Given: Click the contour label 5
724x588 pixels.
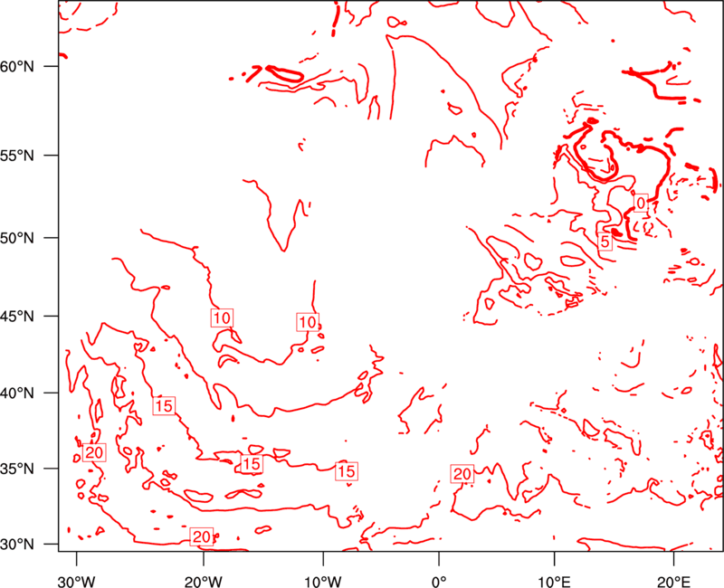Looking at the screenshot, I should pyautogui.click(x=605, y=242).
